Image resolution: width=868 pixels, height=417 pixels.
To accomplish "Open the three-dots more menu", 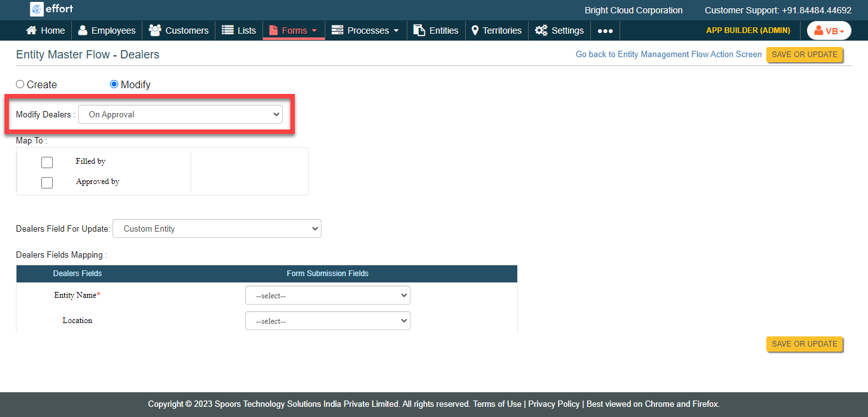I will point(605,31).
